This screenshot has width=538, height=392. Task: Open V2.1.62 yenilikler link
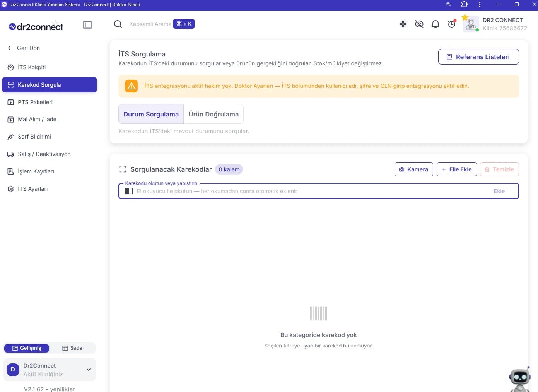pyautogui.click(x=50, y=389)
